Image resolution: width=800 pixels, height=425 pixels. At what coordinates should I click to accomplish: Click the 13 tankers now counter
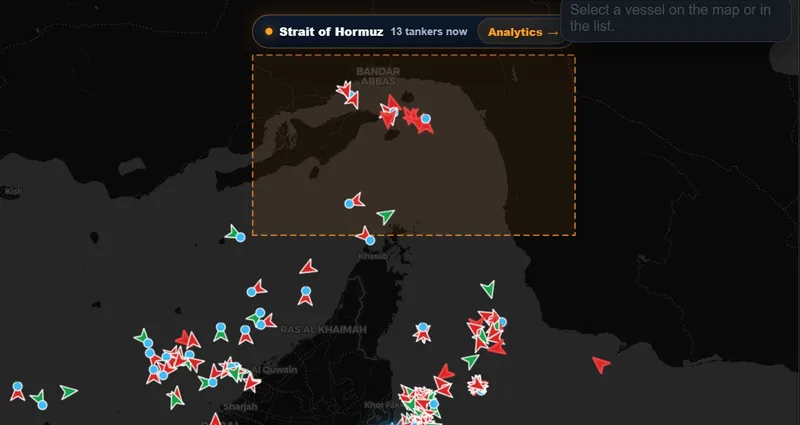[429, 32]
